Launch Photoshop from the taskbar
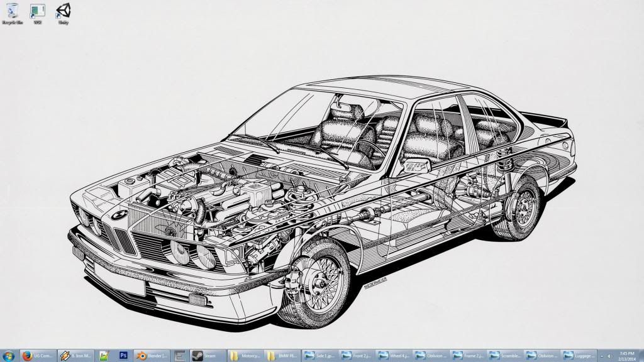The image size is (644, 362). (123, 356)
